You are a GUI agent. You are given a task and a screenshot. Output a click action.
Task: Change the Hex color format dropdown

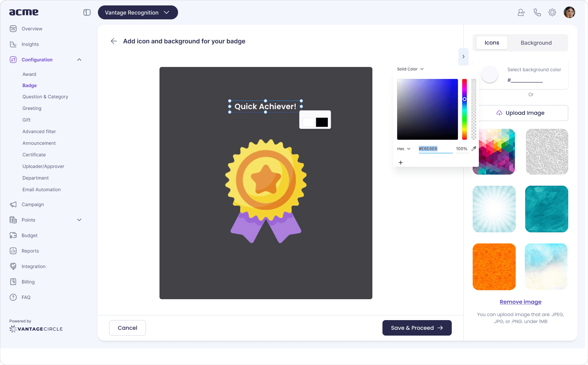click(x=404, y=149)
